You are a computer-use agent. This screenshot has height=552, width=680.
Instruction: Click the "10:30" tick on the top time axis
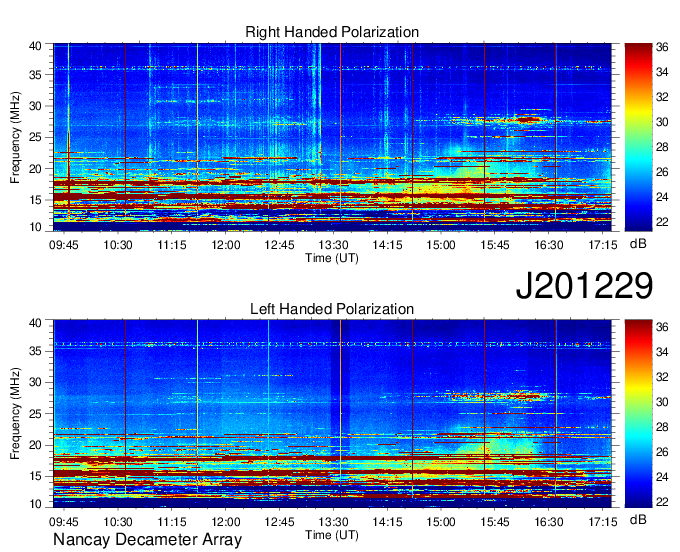point(118,245)
